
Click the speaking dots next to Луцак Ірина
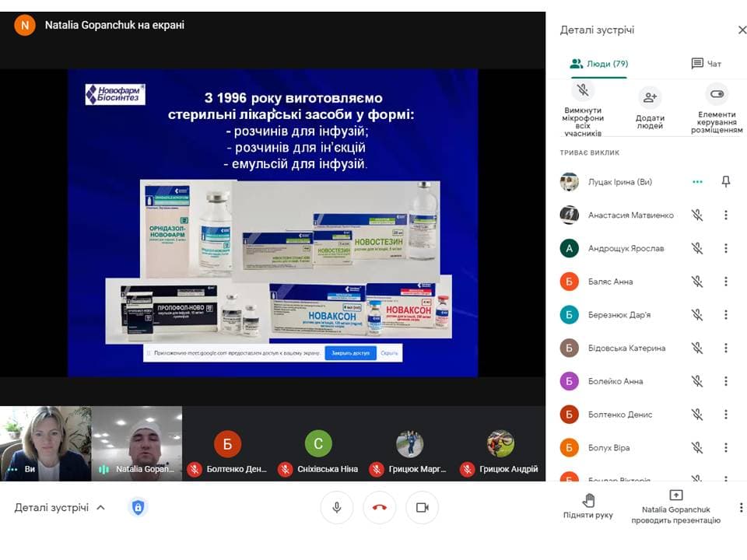697,182
